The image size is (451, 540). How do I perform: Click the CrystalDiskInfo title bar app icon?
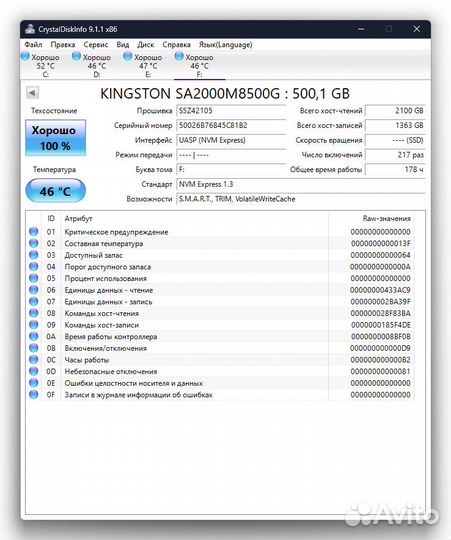(x=30, y=29)
